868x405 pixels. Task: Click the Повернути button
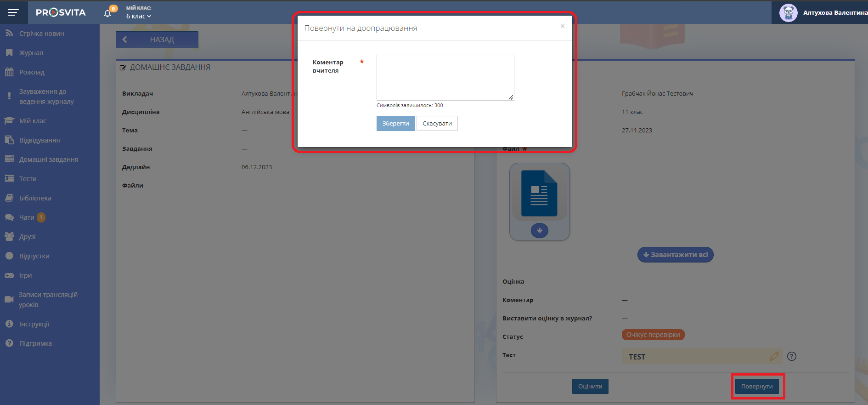(756, 386)
